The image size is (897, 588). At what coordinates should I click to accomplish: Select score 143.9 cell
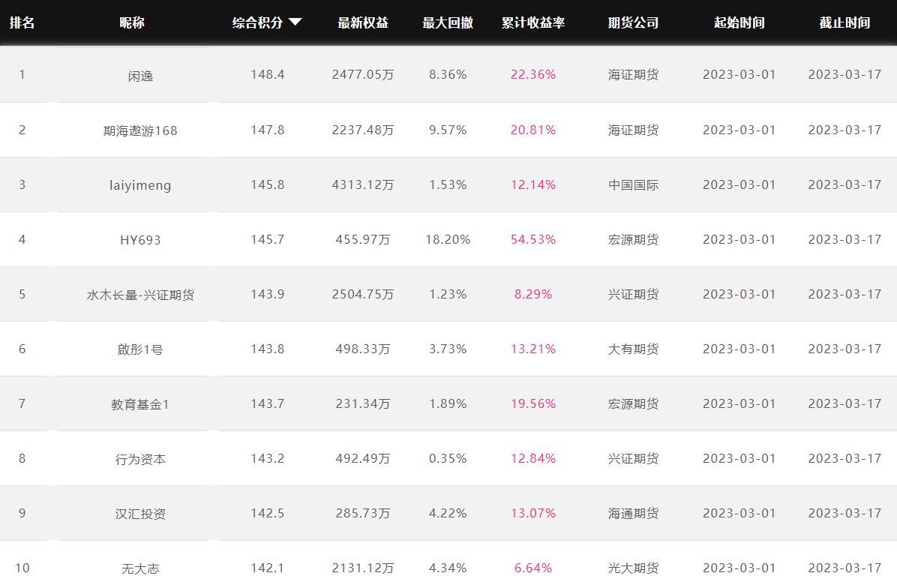tap(267, 294)
